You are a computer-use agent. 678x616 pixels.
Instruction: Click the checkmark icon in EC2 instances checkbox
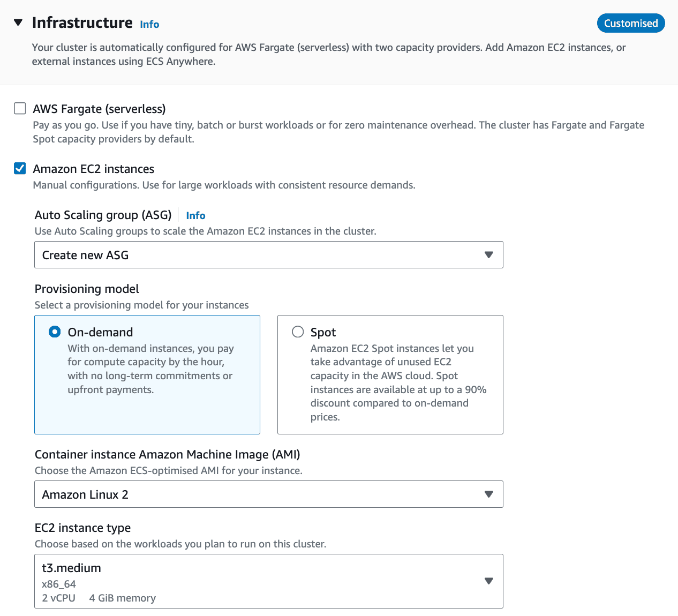point(19,168)
